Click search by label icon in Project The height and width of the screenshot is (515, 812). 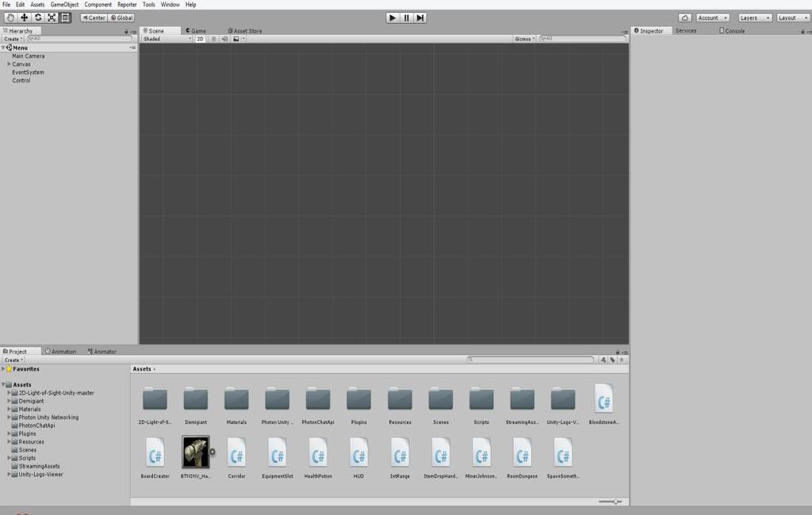point(613,359)
